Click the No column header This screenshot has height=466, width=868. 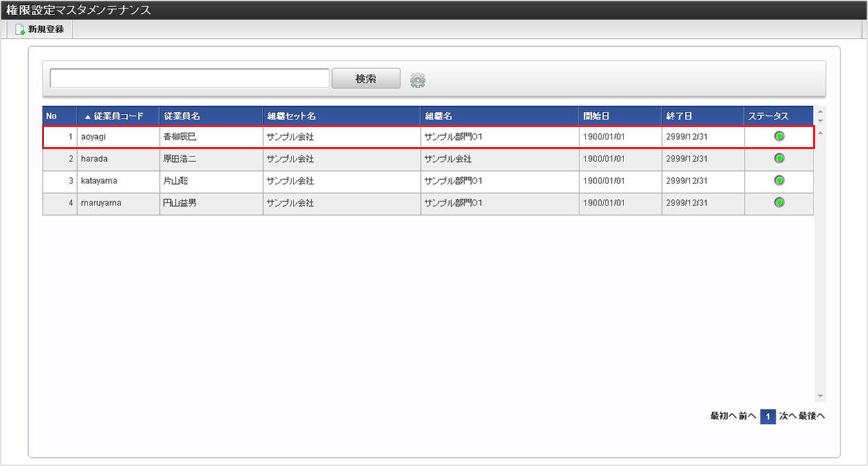pos(60,116)
